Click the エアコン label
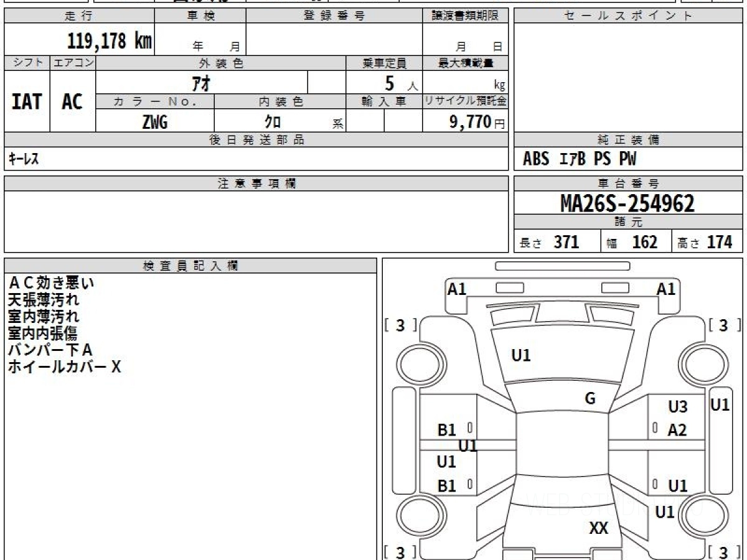This screenshot has width=747, height=560. [x=73, y=63]
